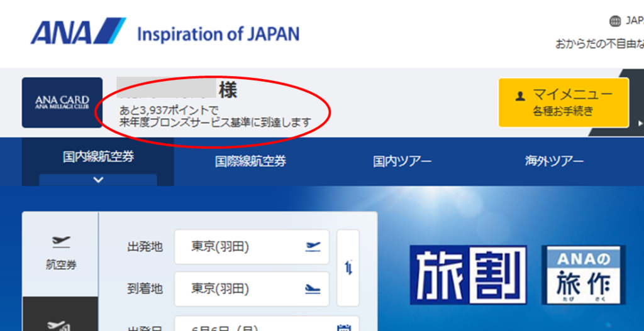Collapse the chevron under 国内線航空券
Viewport: 644px width, 331px height.
[x=98, y=180]
